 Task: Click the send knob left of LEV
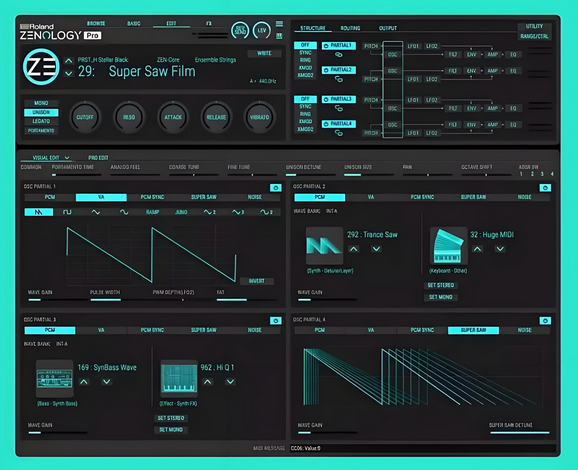tap(240, 30)
